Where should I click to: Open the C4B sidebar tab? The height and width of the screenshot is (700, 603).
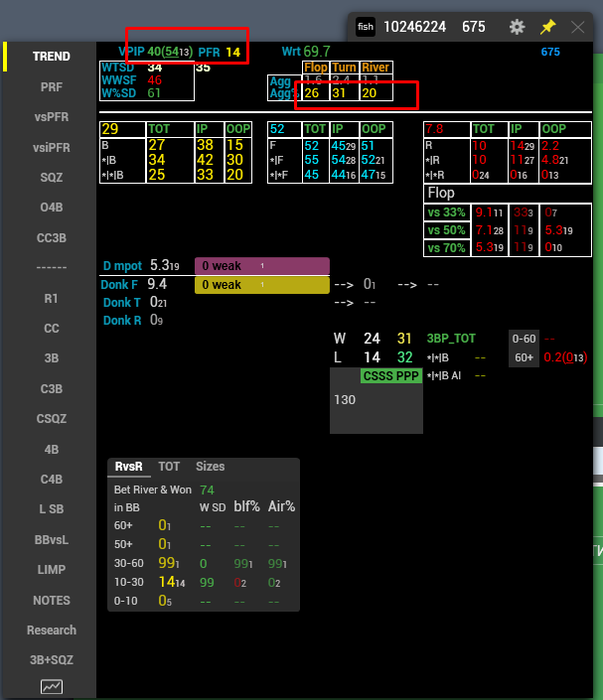click(x=51, y=479)
